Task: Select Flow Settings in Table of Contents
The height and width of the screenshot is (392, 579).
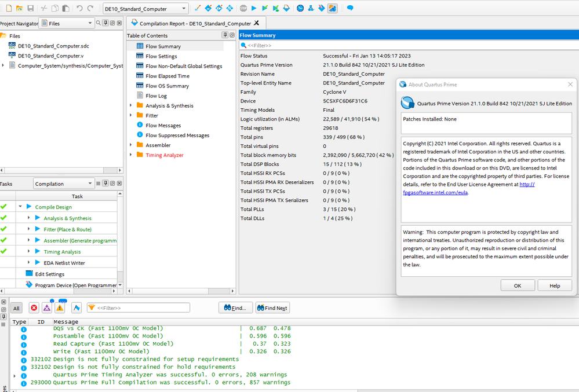Action: click(x=161, y=56)
